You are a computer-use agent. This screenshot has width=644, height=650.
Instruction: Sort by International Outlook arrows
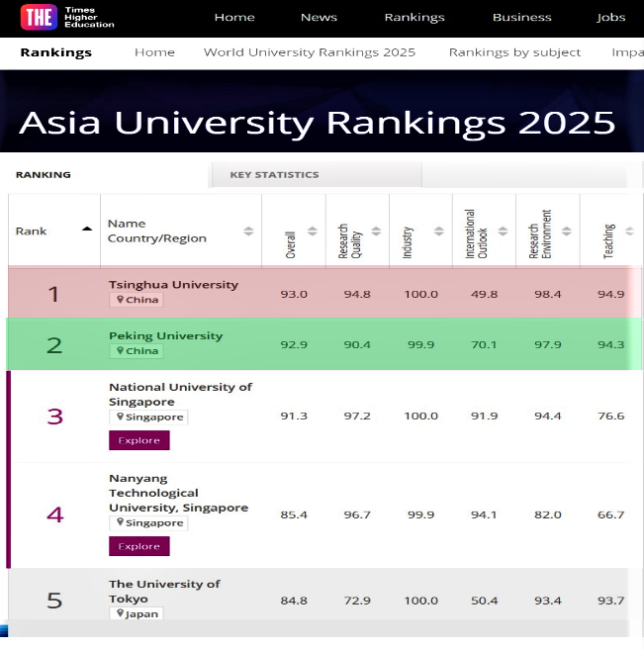coord(503,231)
